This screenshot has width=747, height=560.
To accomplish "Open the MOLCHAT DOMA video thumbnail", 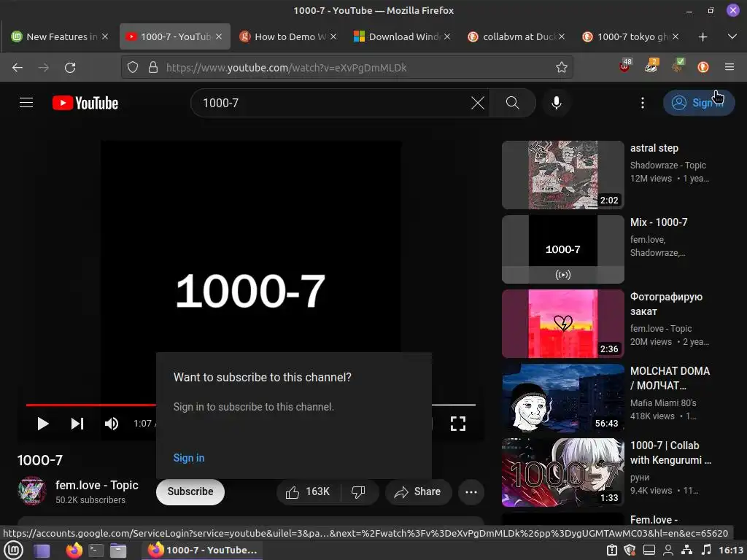I will point(562,398).
